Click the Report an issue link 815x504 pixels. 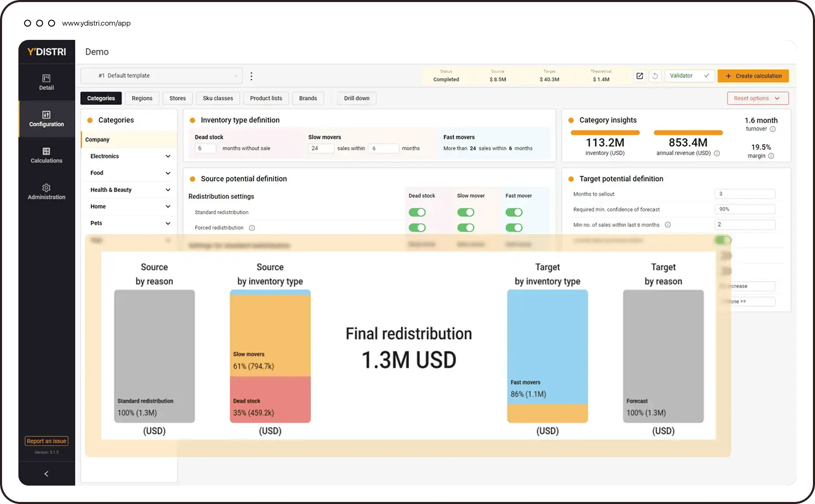click(x=47, y=441)
